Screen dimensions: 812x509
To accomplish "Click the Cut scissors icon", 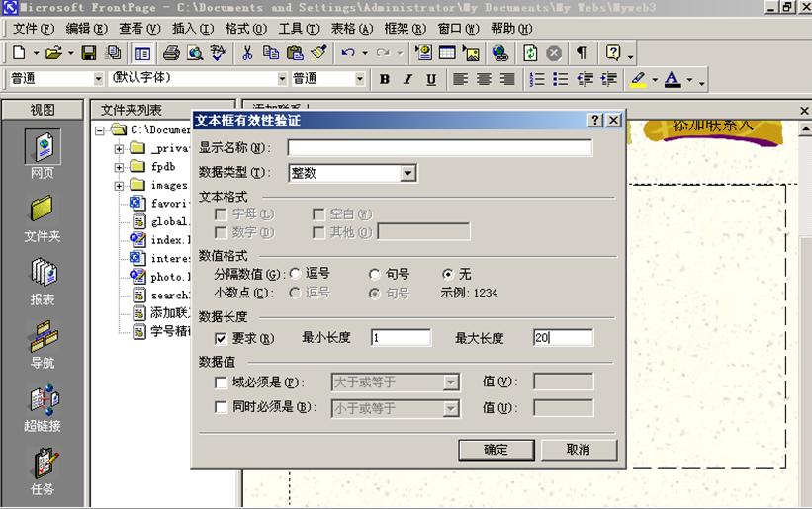I will point(247,52).
